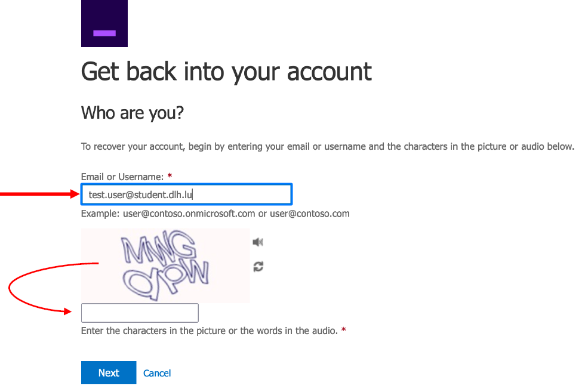Click the red asterisk after the audio instructions

point(344,331)
